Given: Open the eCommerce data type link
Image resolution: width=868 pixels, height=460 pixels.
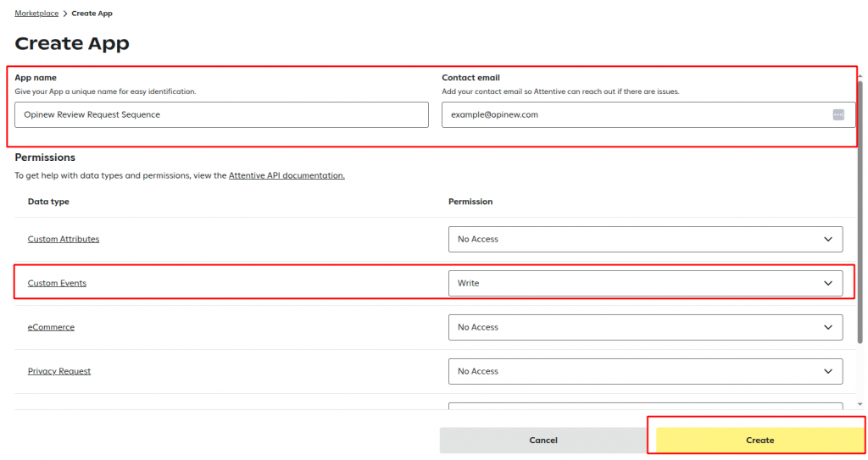Looking at the screenshot, I should pyautogui.click(x=51, y=327).
